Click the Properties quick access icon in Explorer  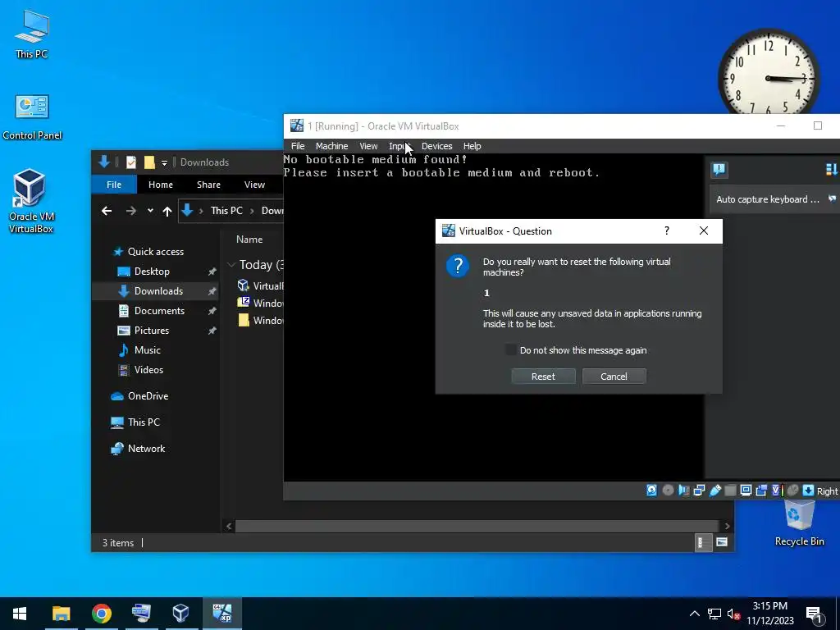click(x=130, y=162)
